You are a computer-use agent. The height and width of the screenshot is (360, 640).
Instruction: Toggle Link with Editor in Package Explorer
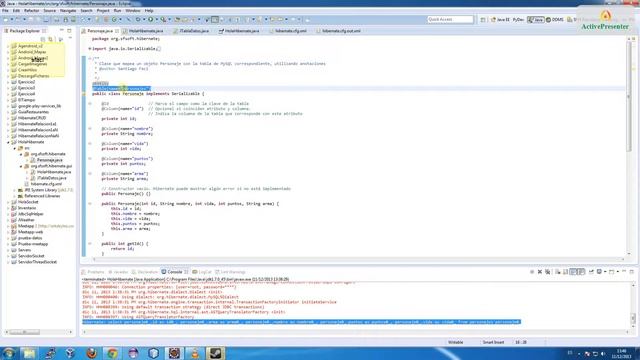point(51,39)
